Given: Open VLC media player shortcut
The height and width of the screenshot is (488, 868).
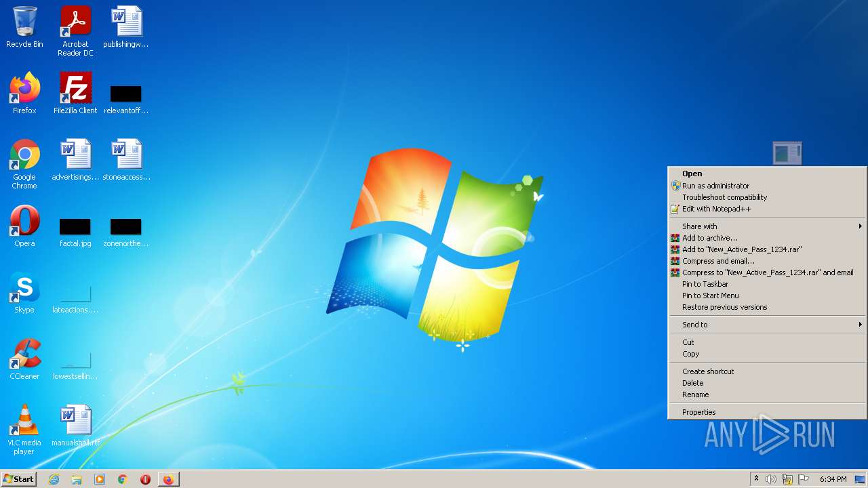Looking at the screenshot, I should click(x=24, y=430).
